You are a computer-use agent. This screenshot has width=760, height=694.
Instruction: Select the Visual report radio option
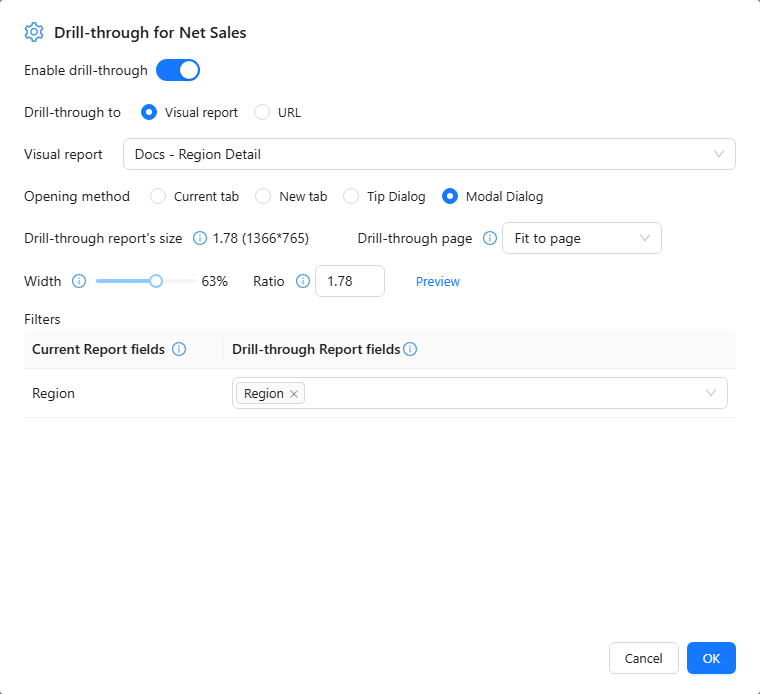pyautogui.click(x=149, y=112)
